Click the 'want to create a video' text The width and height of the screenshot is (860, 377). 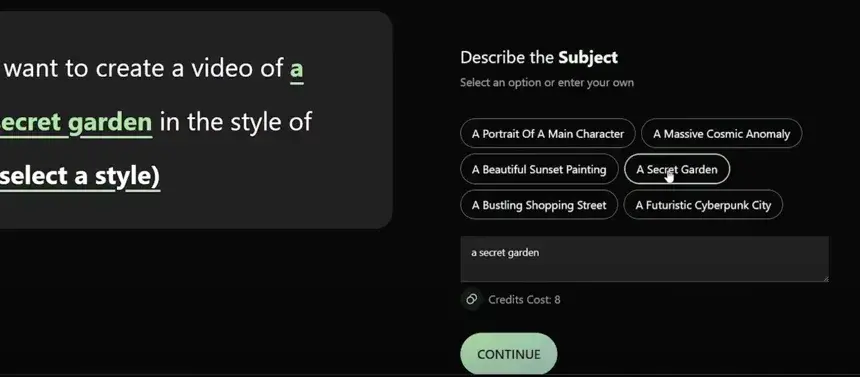[x=144, y=69]
